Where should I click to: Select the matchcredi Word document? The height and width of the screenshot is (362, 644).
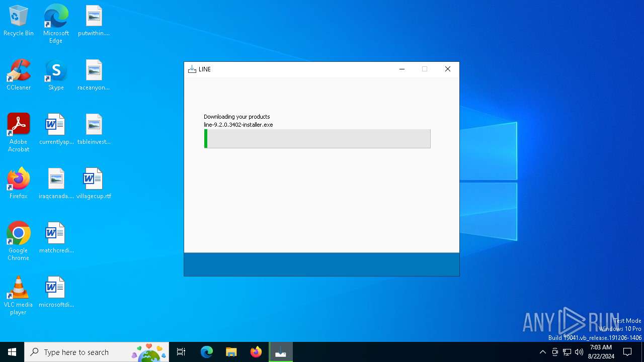pyautogui.click(x=56, y=238)
